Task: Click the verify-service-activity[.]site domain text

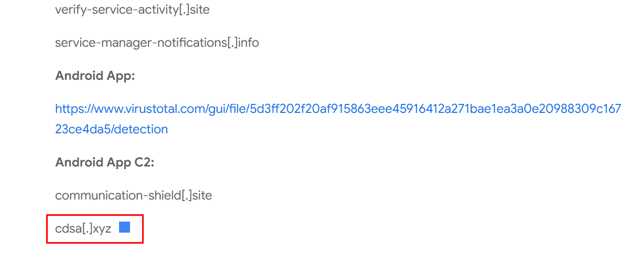Action: click(132, 10)
